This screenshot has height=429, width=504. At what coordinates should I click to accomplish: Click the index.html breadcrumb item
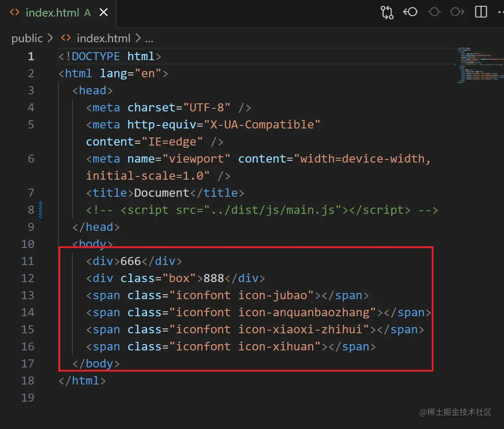(x=103, y=38)
